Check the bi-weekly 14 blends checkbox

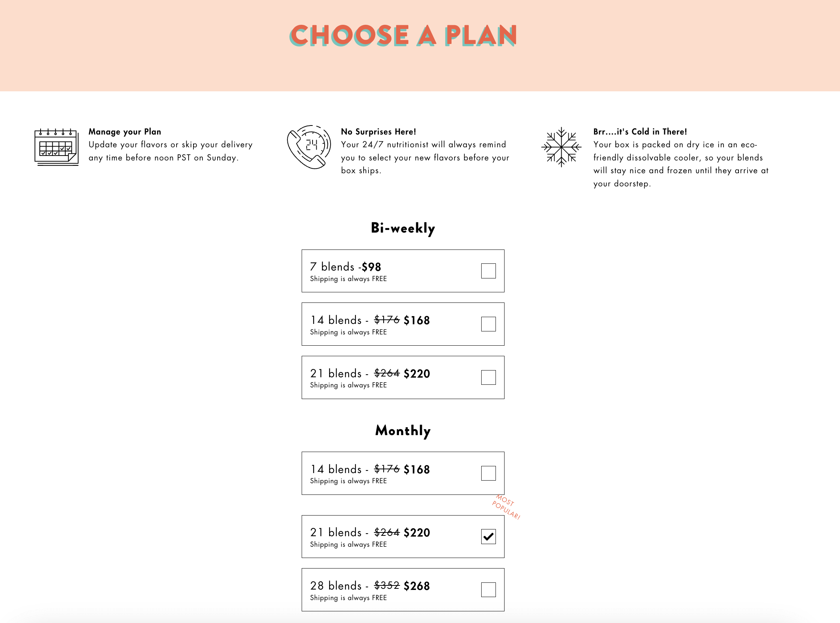[488, 324]
